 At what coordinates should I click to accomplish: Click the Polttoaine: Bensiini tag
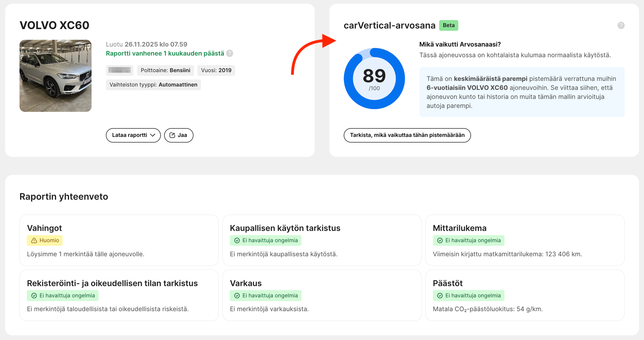coord(165,70)
